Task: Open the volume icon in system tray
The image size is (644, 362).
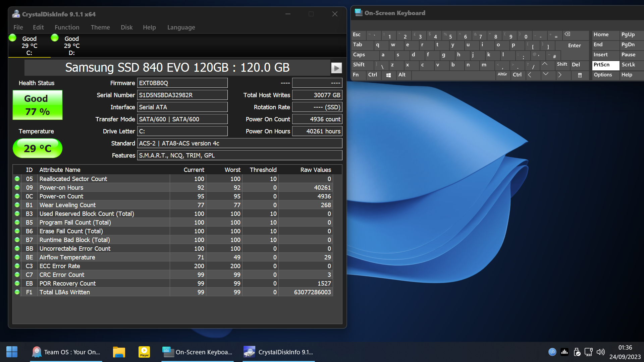Action: 600,352
